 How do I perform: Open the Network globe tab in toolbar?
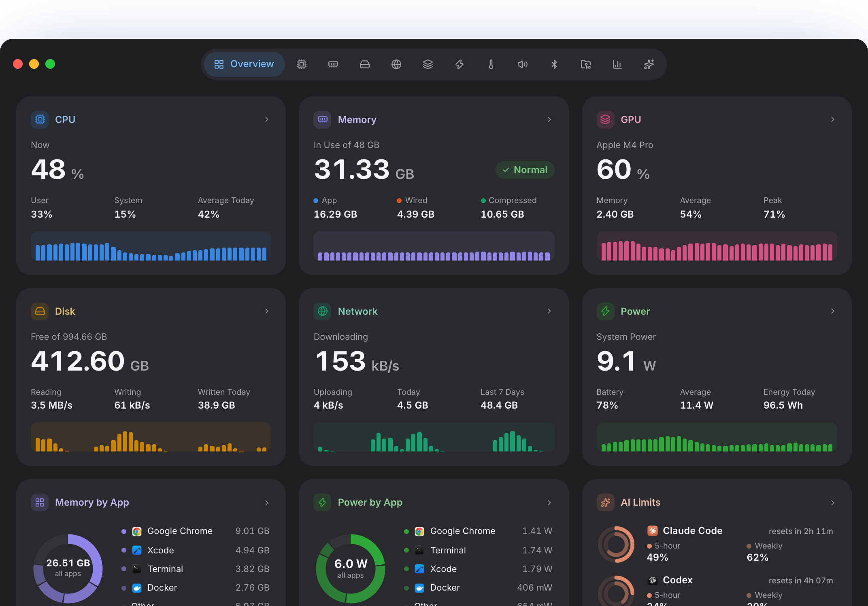click(x=396, y=64)
